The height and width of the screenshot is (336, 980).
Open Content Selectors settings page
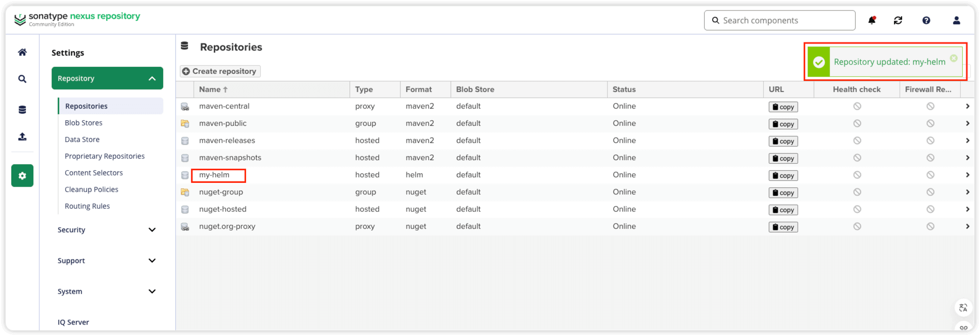pos(93,173)
